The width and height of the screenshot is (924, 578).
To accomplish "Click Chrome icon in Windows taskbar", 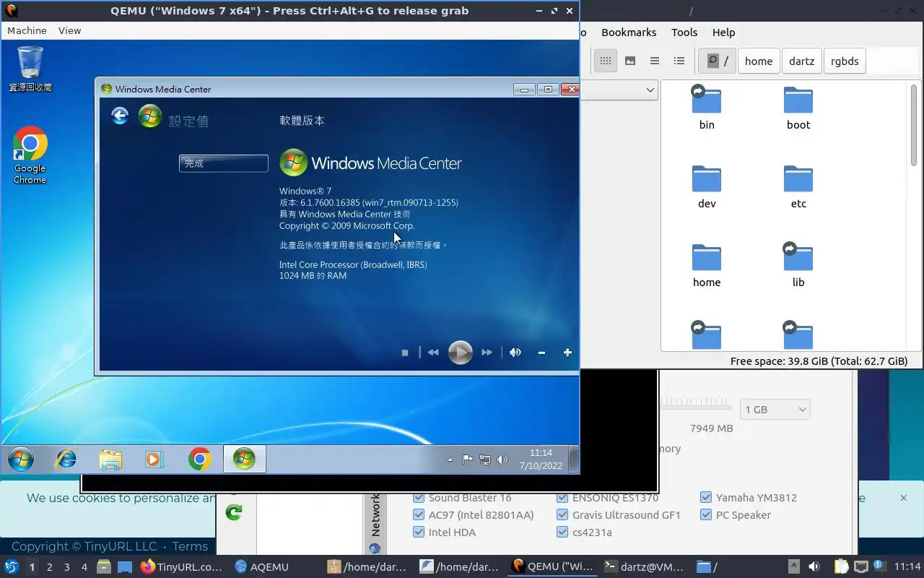I will [x=200, y=460].
